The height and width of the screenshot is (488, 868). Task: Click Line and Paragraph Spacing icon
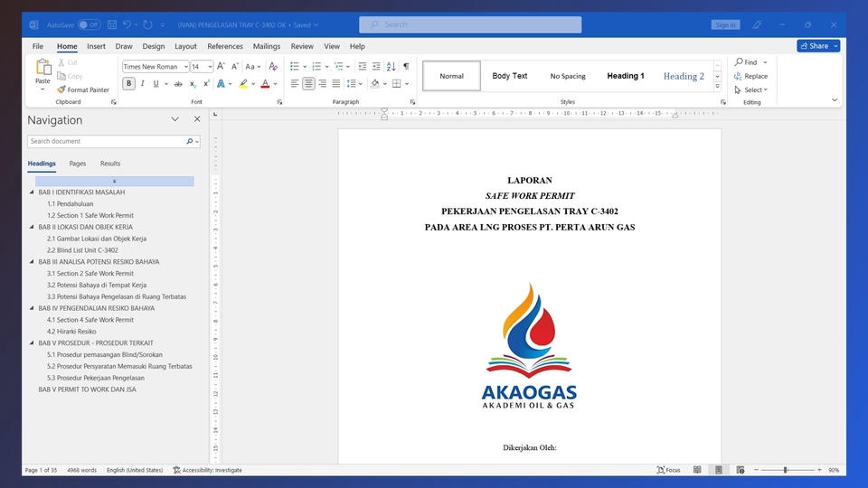[351, 83]
